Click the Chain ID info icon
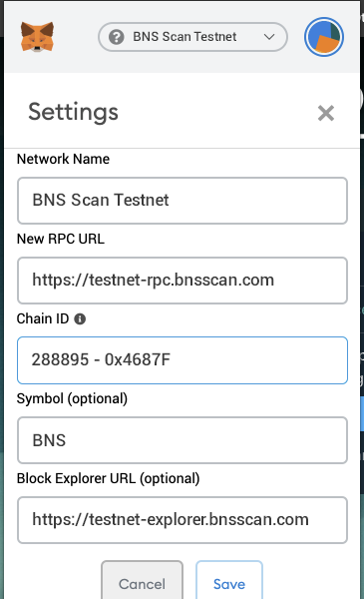This screenshot has height=599, width=364. (80, 318)
